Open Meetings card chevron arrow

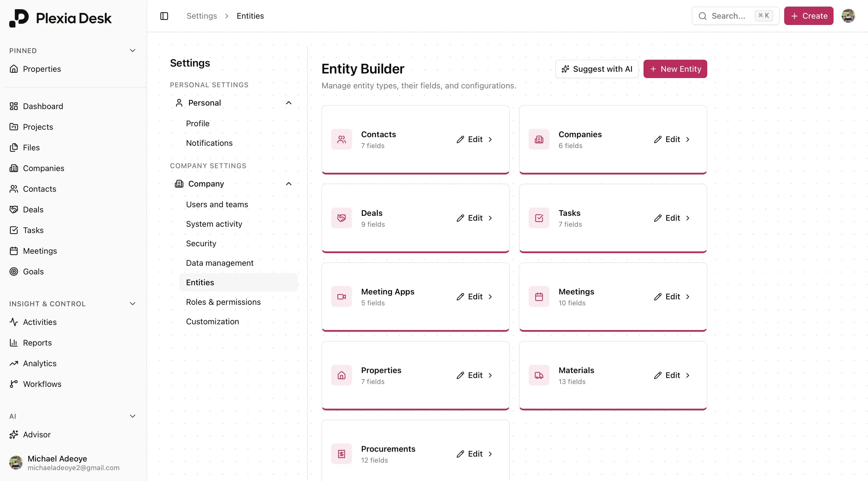(x=688, y=296)
